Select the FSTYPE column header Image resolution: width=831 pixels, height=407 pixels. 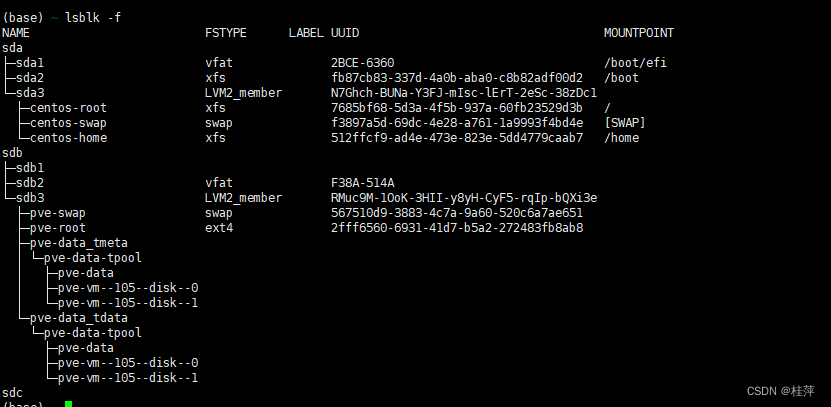click(x=226, y=33)
